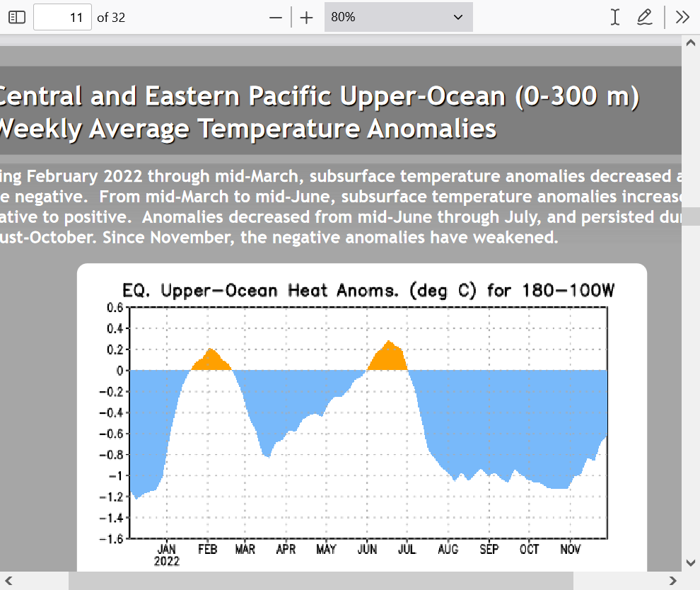The height and width of the screenshot is (590, 700).
Task: Click the vertical scrollbar thumb
Action: (x=691, y=216)
